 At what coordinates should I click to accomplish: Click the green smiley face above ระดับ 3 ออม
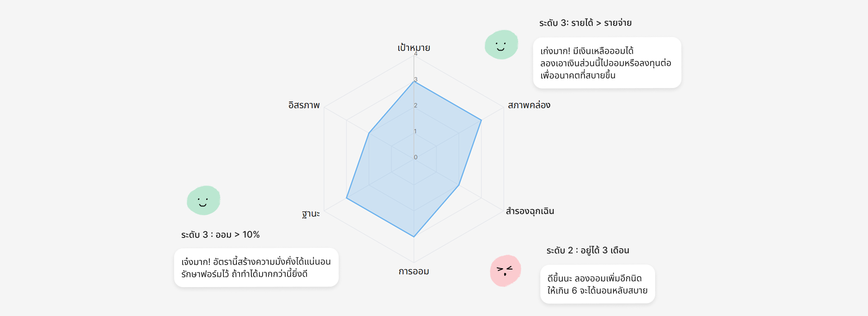[203, 200]
